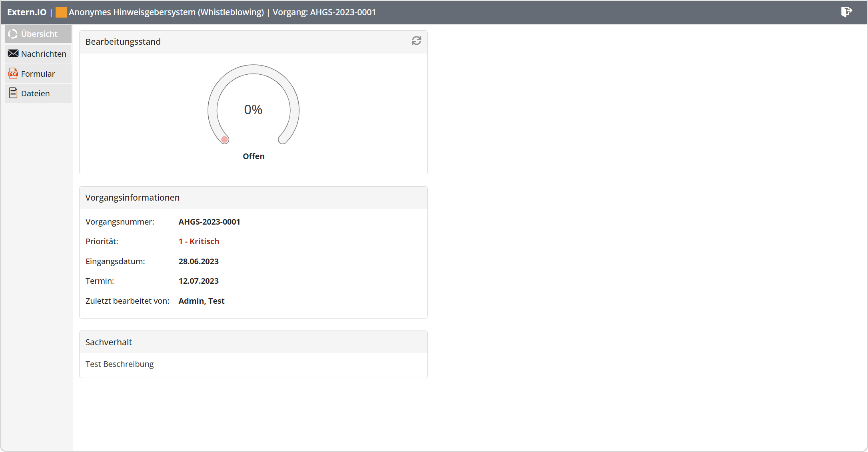Refresh the Bearbeitungsstand panel
This screenshot has height=452, width=868.
pyautogui.click(x=417, y=41)
